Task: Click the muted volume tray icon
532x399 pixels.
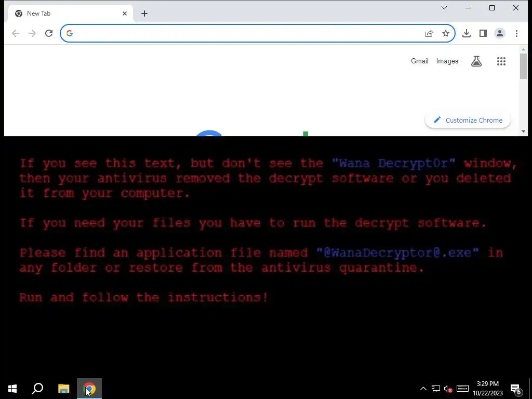Action: pyautogui.click(x=448, y=389)
